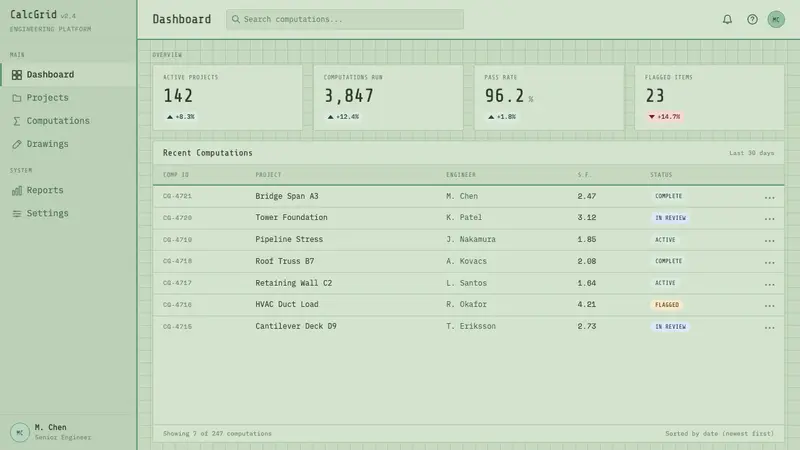Open Computations in sidebar
Viewport: 800px width, 450px height.
[x=68, y=120]
